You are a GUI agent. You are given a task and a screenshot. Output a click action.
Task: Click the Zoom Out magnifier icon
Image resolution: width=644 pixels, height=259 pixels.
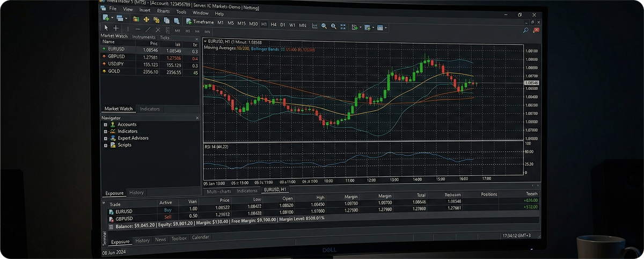(x=333, y=26)
